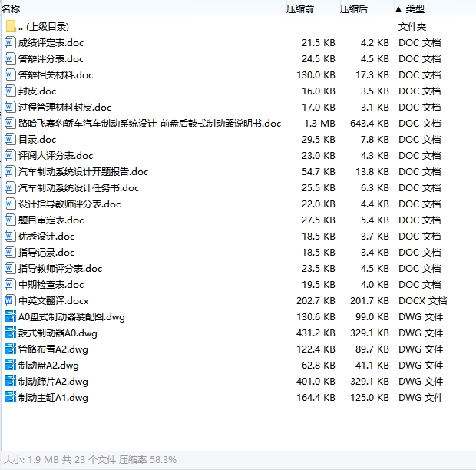Select the file name 汽车制动系统设计任务书.doc
This screenshot has width=476, height=470.
coord(78,187)
